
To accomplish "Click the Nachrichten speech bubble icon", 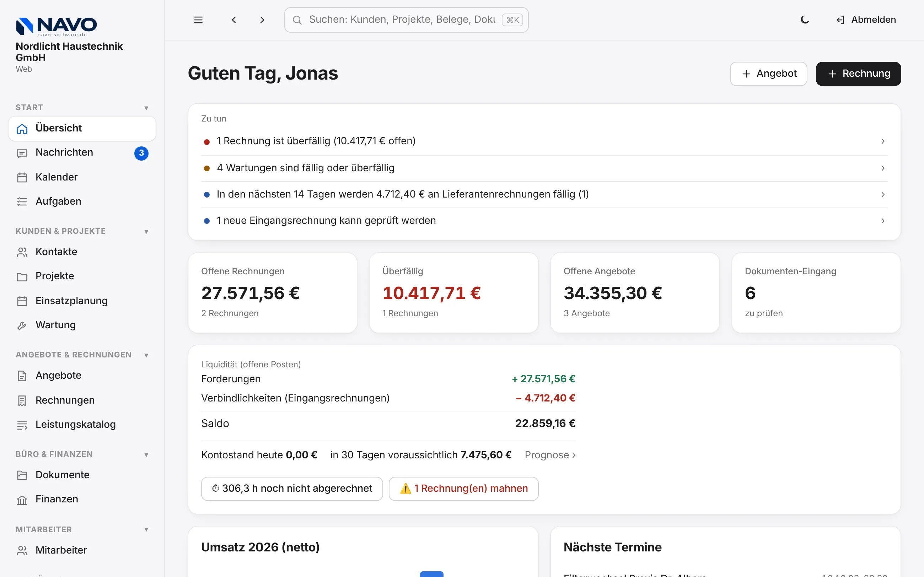I will click(x=22, y=153).
